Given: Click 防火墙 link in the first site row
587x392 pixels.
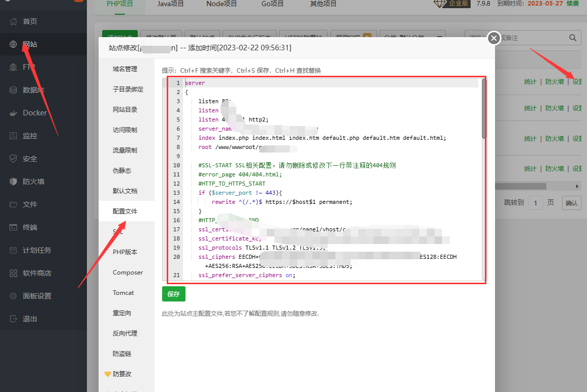Looking at the screenshot, I should [554, 82].
